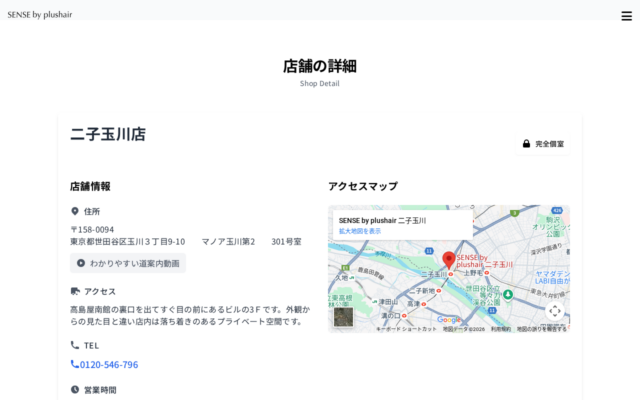The height and width of the screenshot is (400, 640).
Task: Click the phone icon beside TEL
Action: 75,345
